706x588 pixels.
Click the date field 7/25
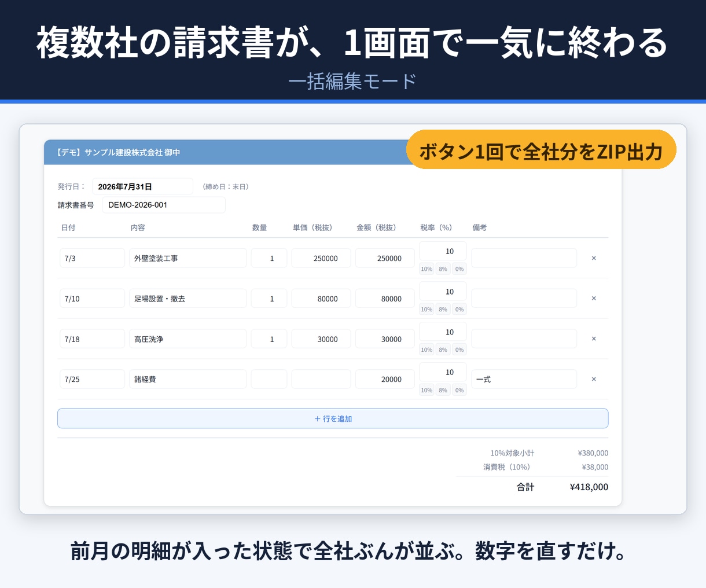tap(92, 379)
